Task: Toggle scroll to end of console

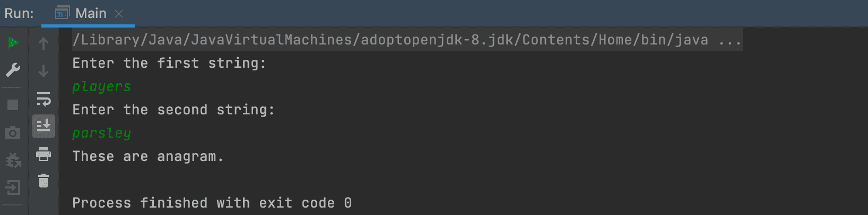Action: 44,126
